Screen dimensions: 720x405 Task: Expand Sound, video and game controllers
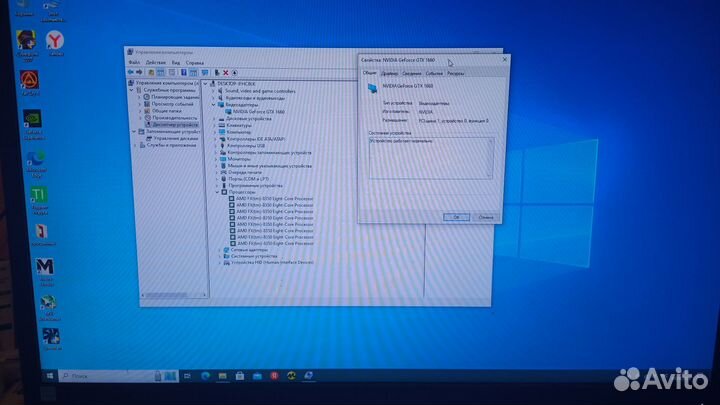(213, 91)
